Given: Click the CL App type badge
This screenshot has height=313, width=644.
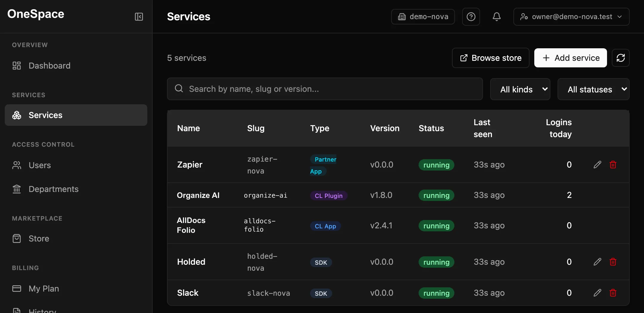Looking at the screenshot, I should pos(325,226).
